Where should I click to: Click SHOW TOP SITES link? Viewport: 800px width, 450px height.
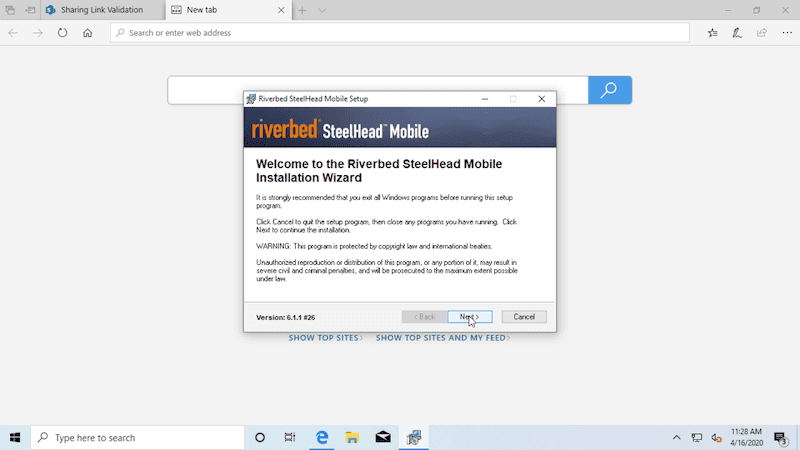point(326,338)
